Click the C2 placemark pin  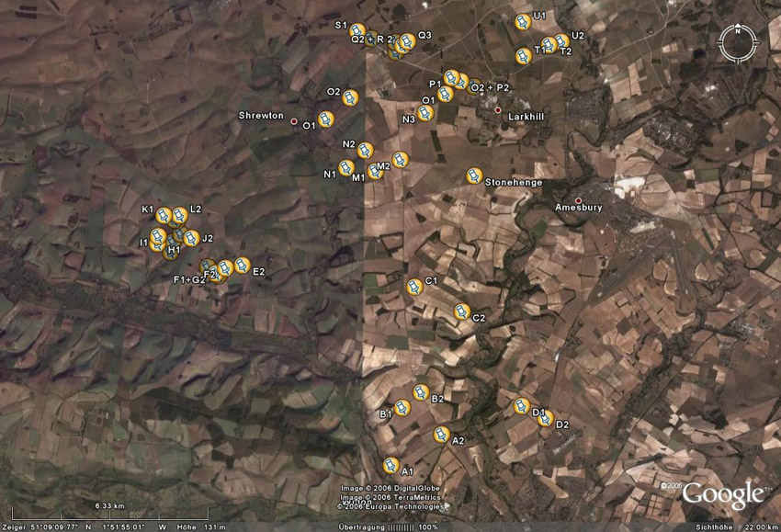(462, 311)
